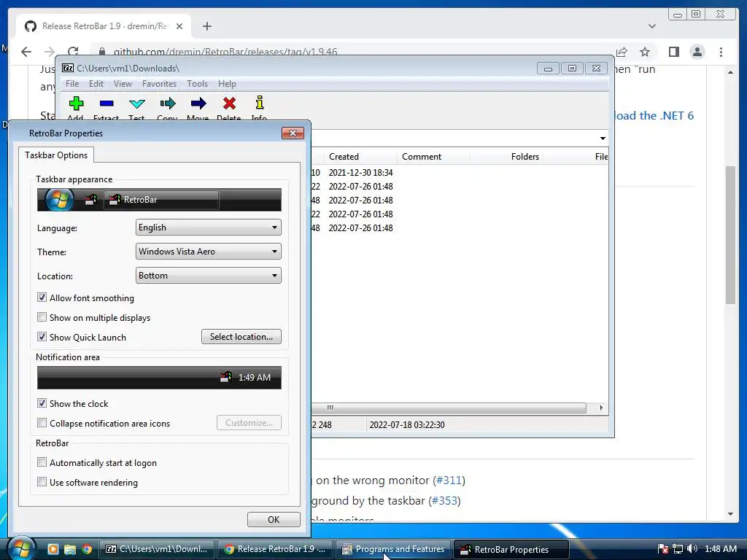Close the Release RetroBar Chrome tab
The width and height of the screenshot is (747, 560).
click(x=179, y=26)
